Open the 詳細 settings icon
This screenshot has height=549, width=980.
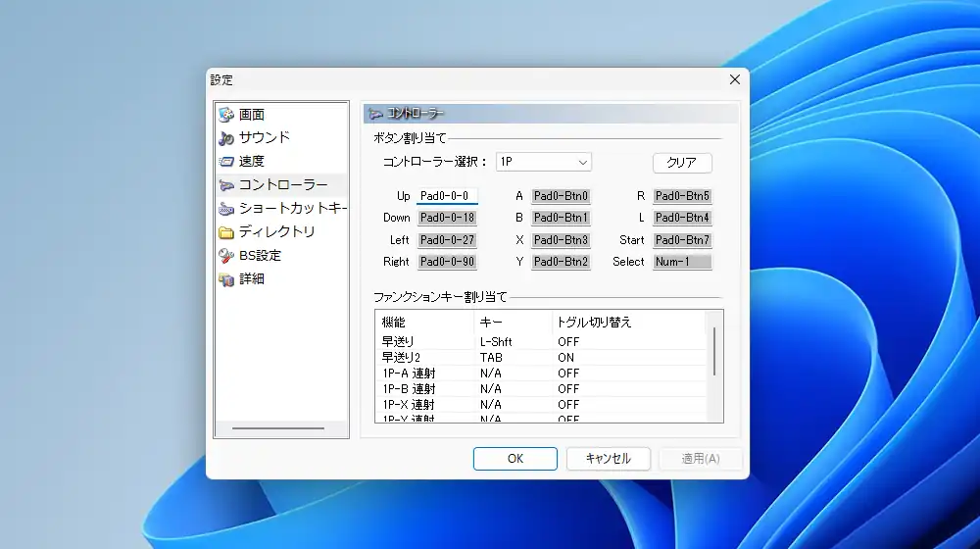(227, 279)
